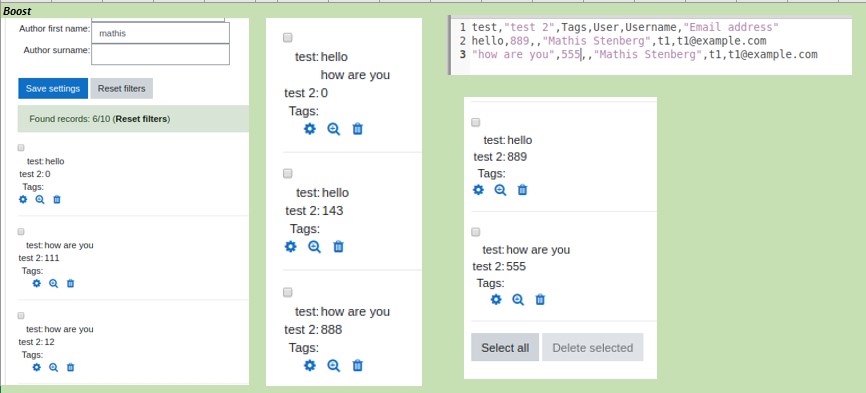Delete the record with 'test 2: 143'
Image resolution: width=866 pixels, height=393 pixels.
(x=339, y=247)
